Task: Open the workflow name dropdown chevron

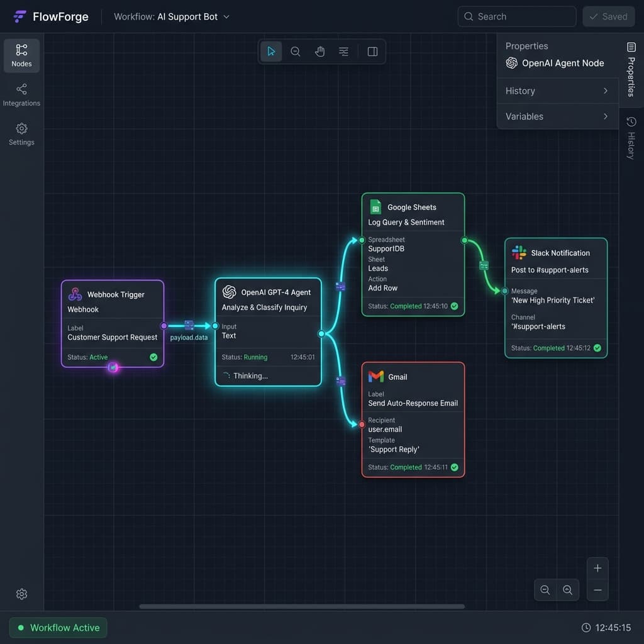Action: tap(226, 17)
